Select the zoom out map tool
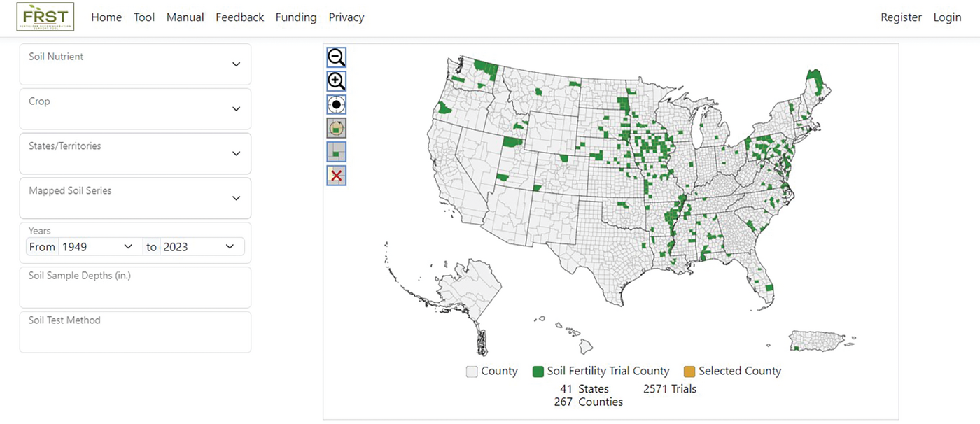Screen dimensions: 980x424 [x=336, y=57]
